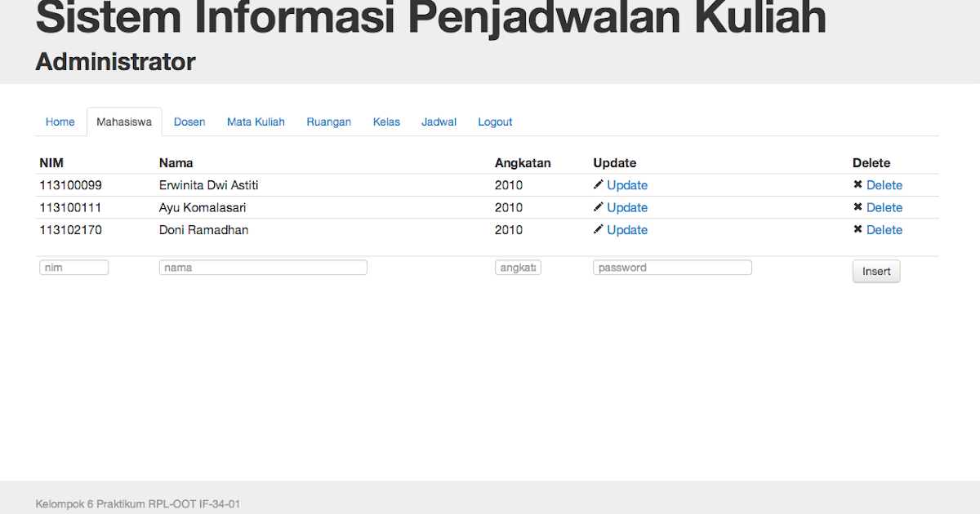This screenshot has width=980, height=514.
Task: Go to the Home tab
Action: tap(60, 122)
